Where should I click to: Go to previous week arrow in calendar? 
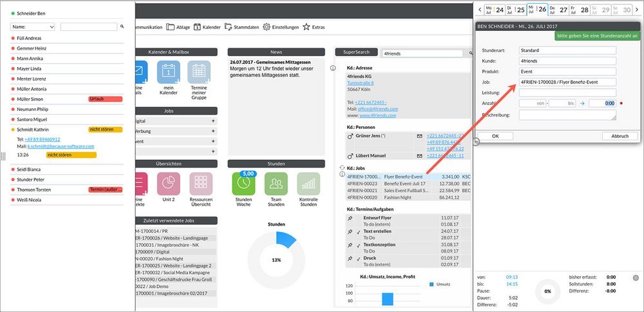[x=480, y=10]
